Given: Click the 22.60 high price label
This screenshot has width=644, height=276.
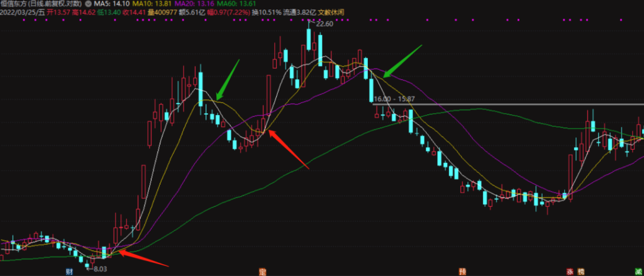Looking at the screenshot, I should (325, 24).
